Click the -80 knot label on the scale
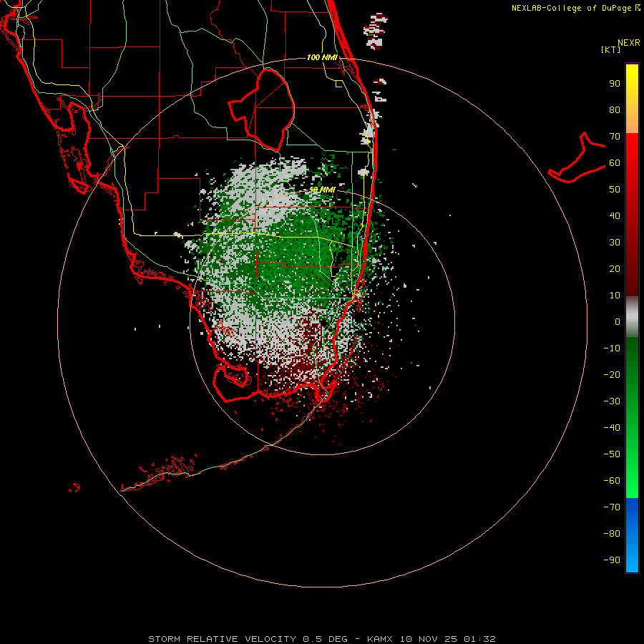 [612, 534]
